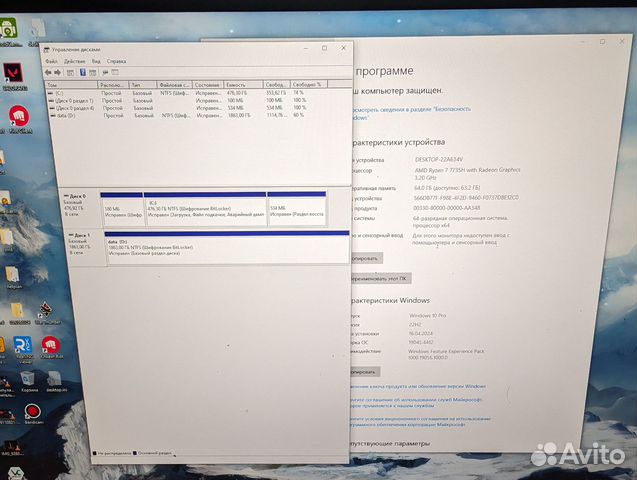Sort by the Состояние column header

[x=207, y=85]
